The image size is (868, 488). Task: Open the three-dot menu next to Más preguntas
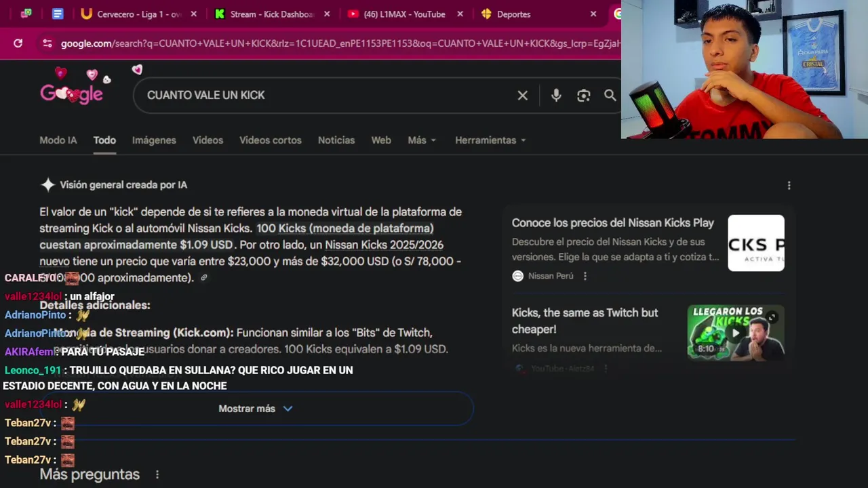click(x=157, y=474)
